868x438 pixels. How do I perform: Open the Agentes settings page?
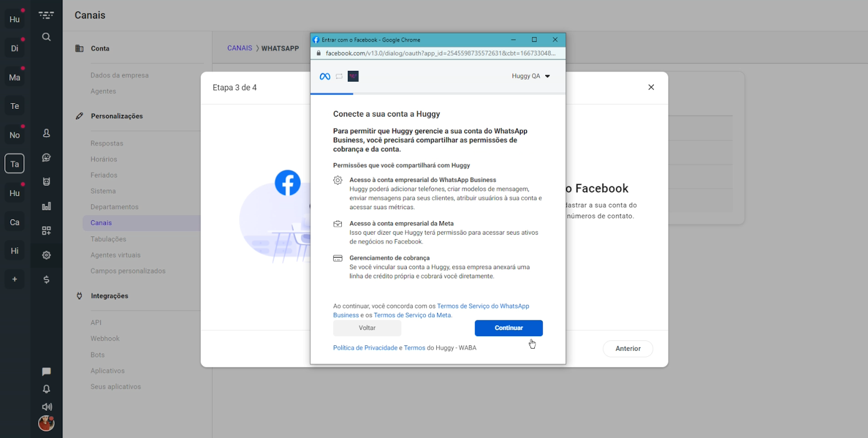[103, 91]
